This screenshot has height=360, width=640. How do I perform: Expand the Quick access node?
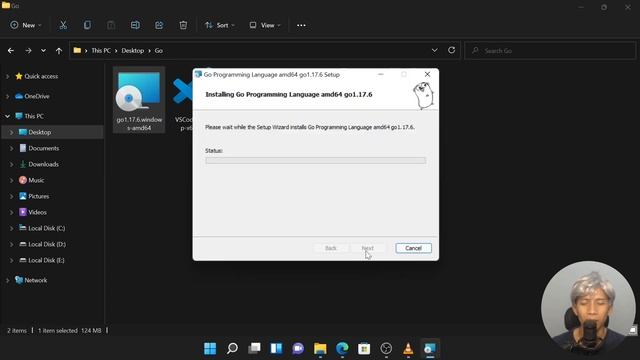(7, 76)
